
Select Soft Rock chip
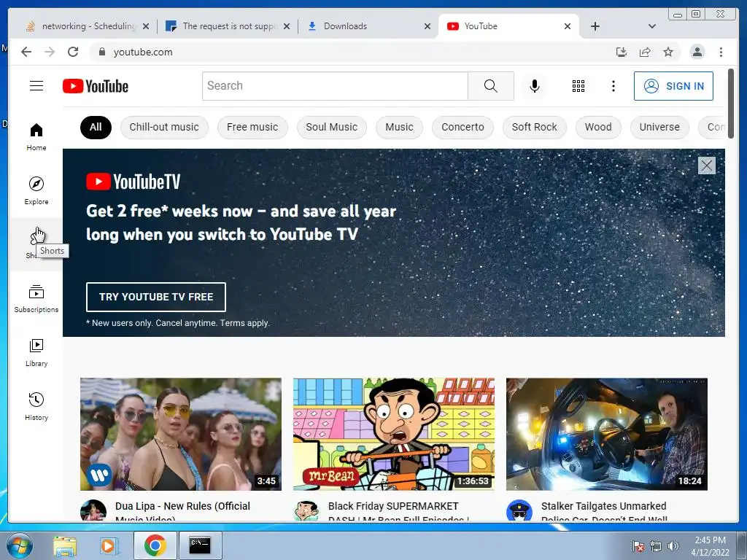534,127
